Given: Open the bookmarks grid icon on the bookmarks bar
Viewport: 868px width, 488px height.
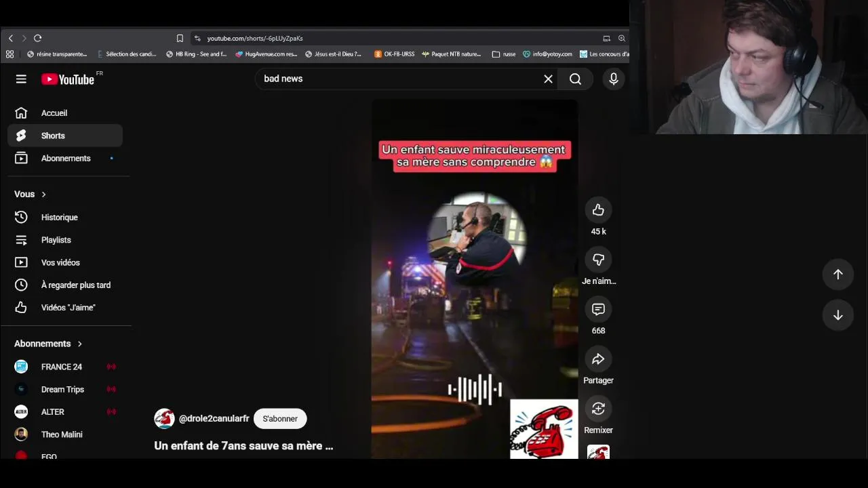Looking at the screenshot, I should click(9, 54).
